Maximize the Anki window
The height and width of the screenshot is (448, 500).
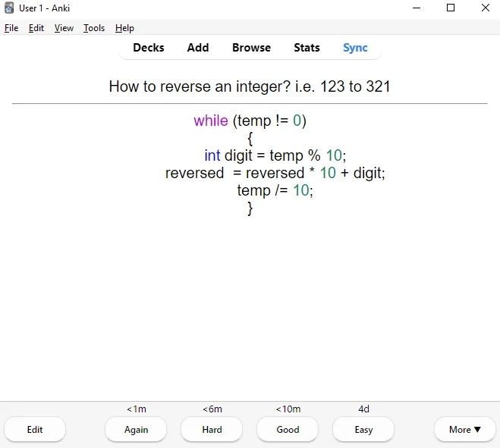click(x=451, y=8)
